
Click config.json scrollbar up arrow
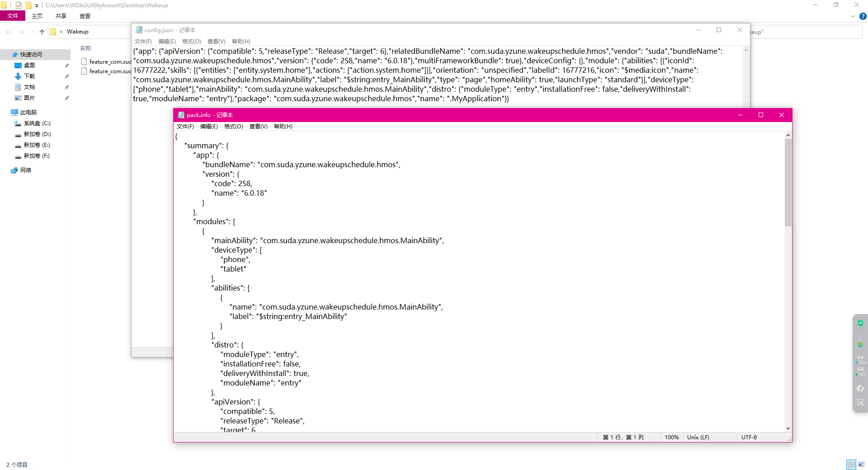click(x=746, y=50)
